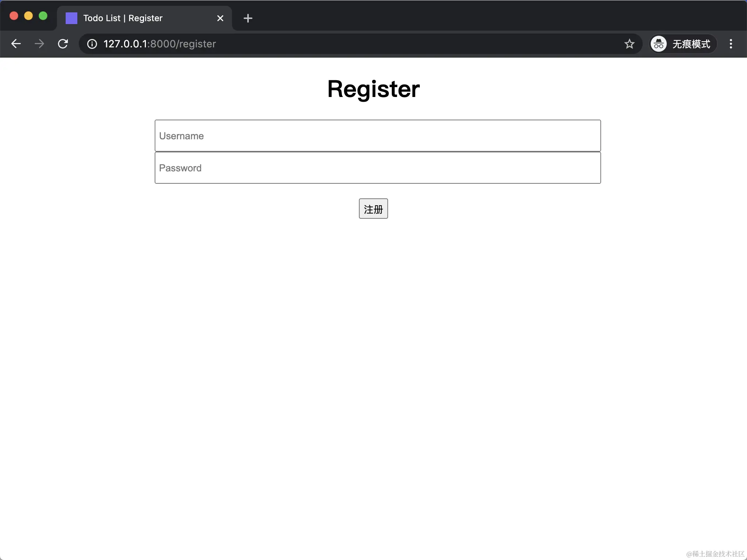Click the red window close button
This screenshot has height=560, width=747.
click(x=14, y=16)
